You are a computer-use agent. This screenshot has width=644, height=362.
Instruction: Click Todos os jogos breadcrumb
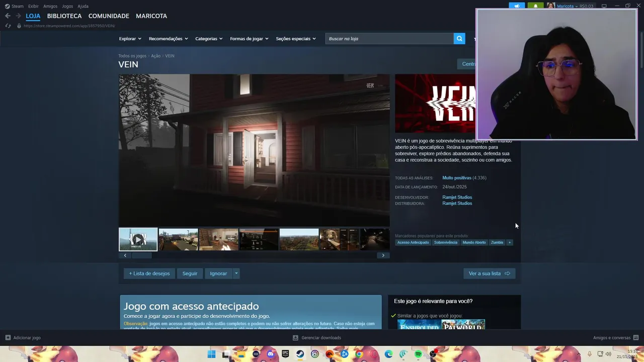(132, 56)
